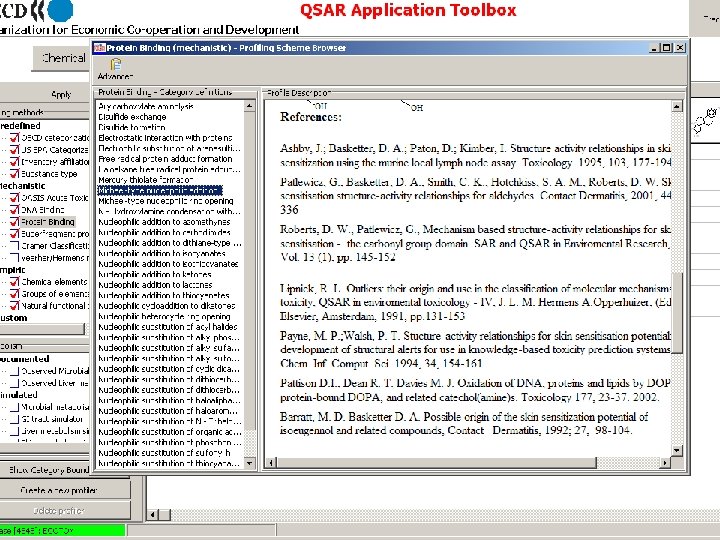Click the profile description horizontal scrollbar thumb
The height and width of the screenshot is (540, 720).
pos(437,462)
